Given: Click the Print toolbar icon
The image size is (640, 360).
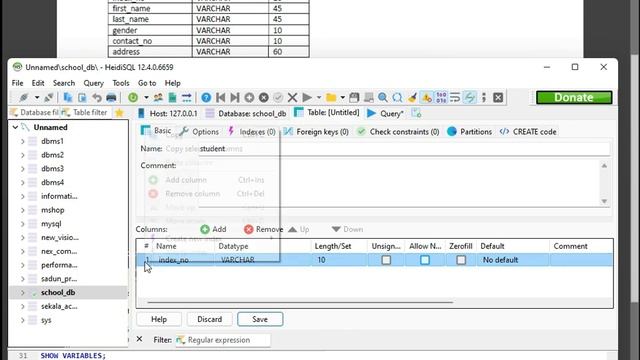Looking at the screenshot, I should point(111,98).
